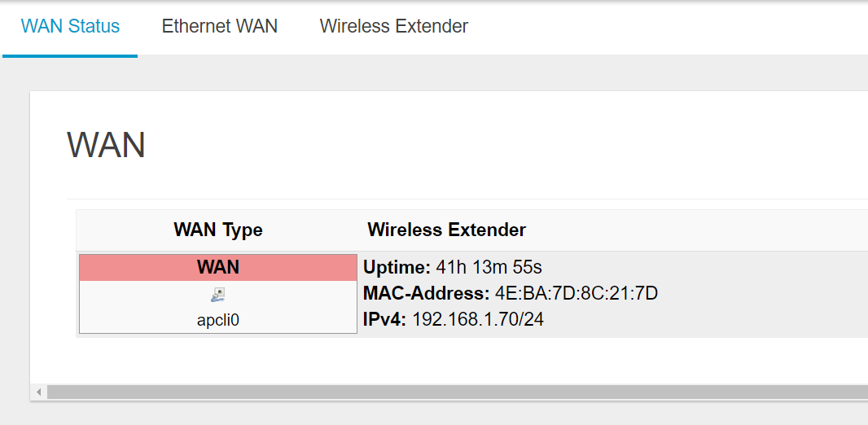Click the apcli0 interface name
Image resolution: width=868 pixels, height=425 pixels.
point(218,321)
